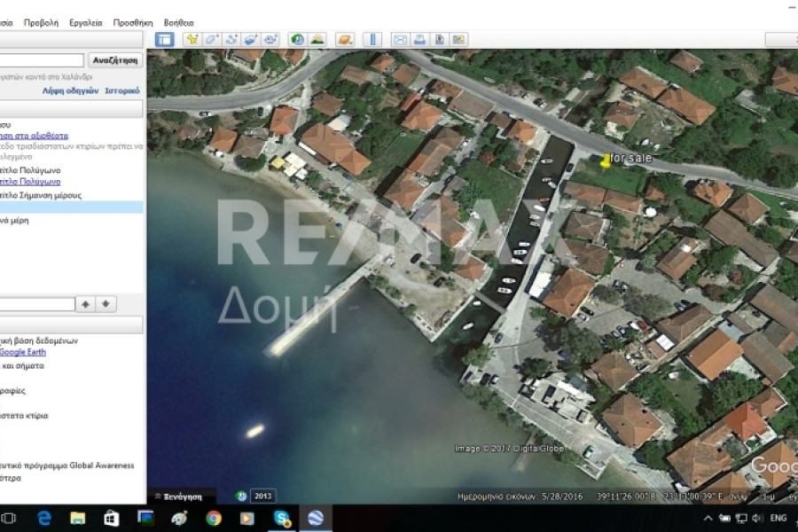Expand the Ξενάγηση tour guide panel
The image size is (798, 532).
tap(184, 497)
